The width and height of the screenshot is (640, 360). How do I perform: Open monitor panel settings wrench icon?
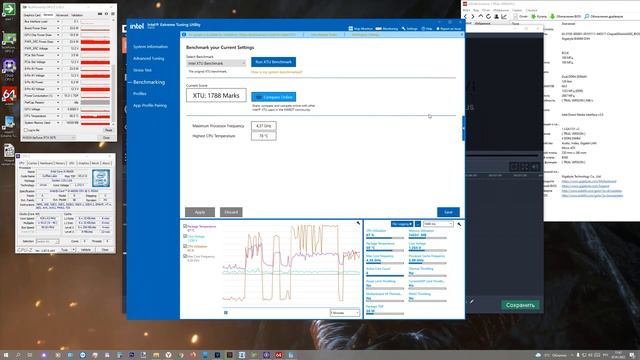point(459,224)
